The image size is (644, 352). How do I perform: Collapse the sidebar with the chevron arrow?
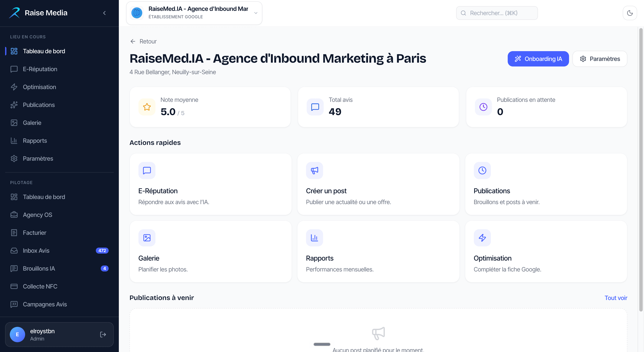pos(105,13)
